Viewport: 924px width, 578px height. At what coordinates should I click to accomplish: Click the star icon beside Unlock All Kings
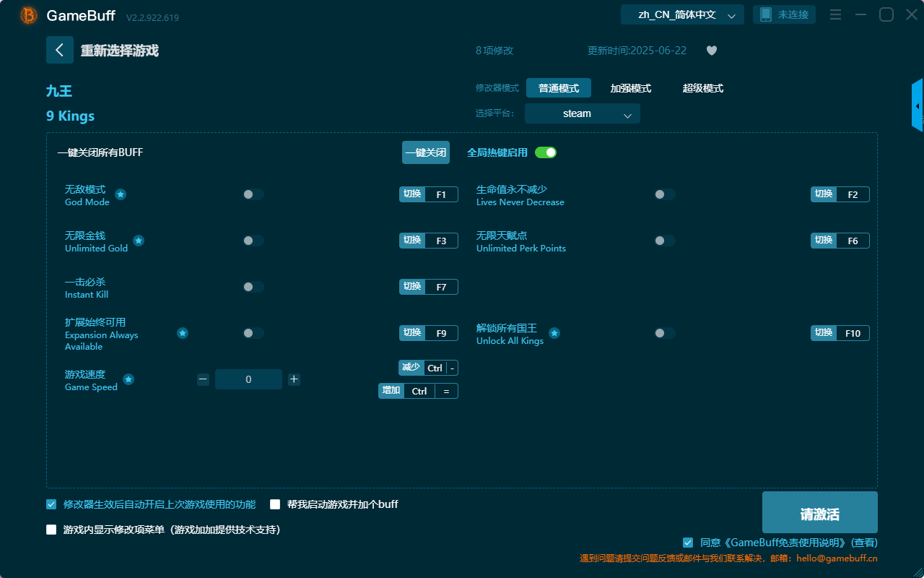(554, 333)
